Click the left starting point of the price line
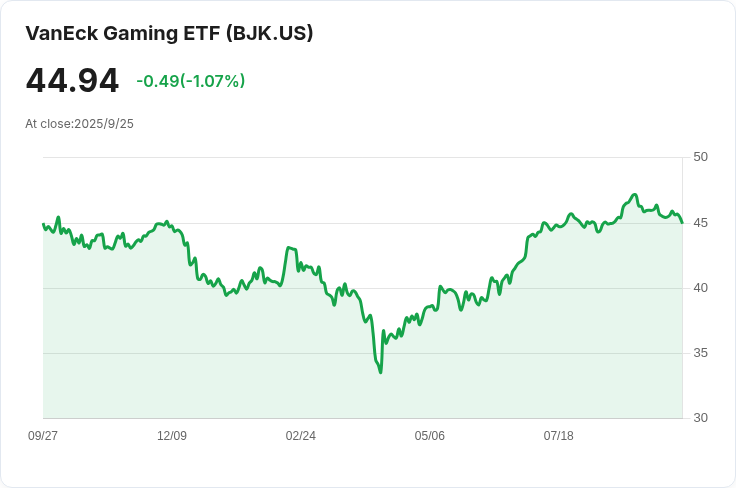 43,224
